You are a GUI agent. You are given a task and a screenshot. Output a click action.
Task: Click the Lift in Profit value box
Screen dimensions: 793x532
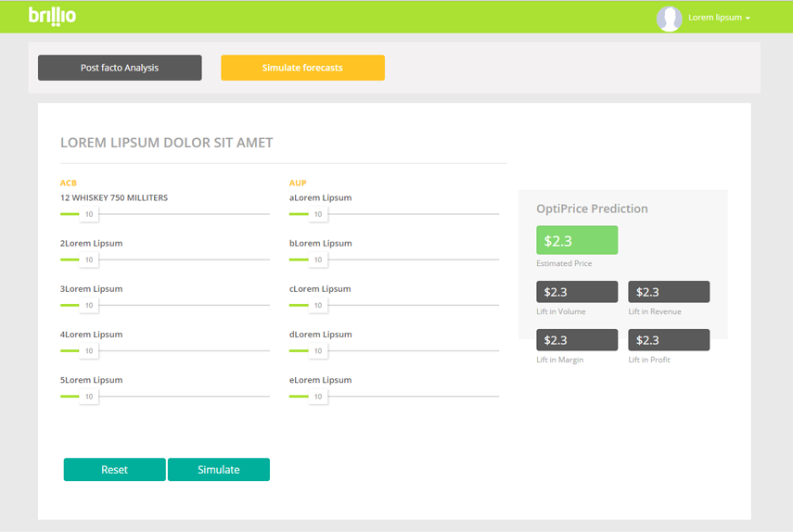[669, 340]
